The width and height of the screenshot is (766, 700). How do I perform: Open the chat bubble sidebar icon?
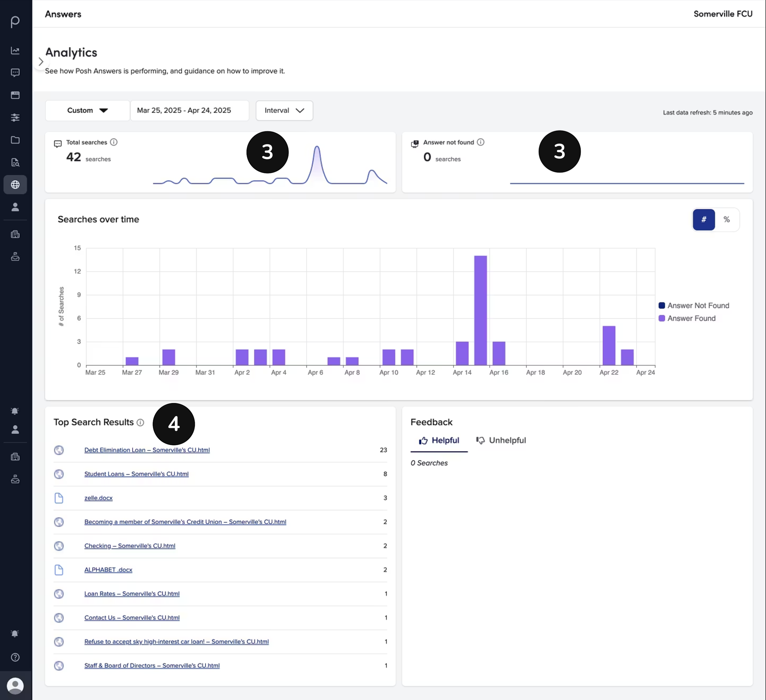click(15, 73)
